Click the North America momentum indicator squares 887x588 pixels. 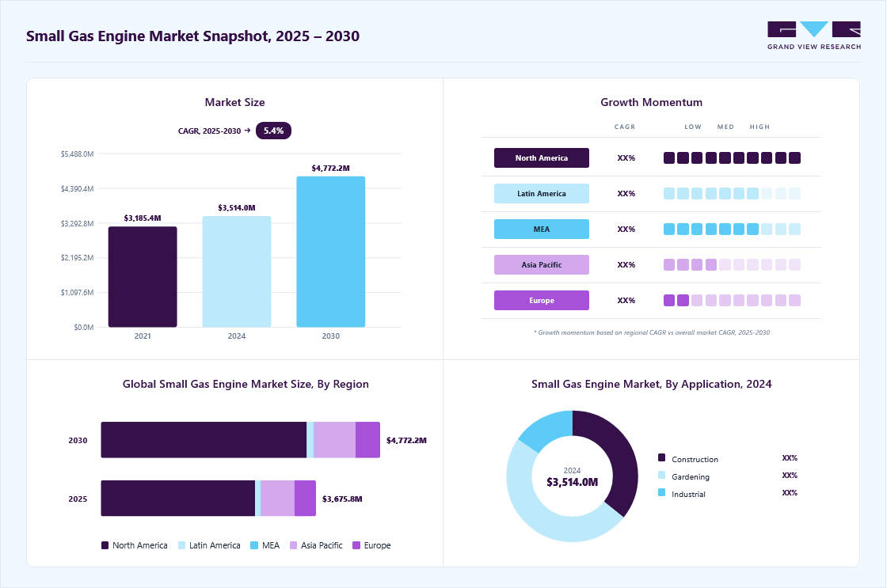click(732, 157)
